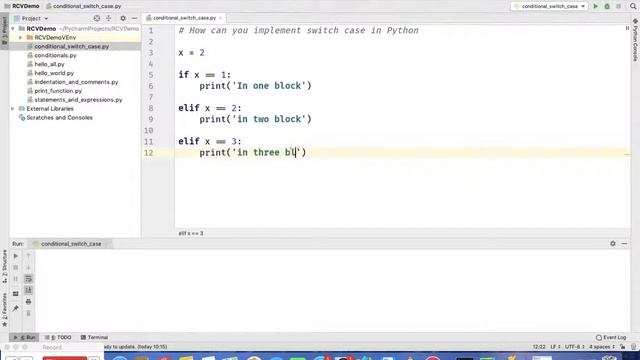Toggle soft-wrap in the Run console

pos(28,279)
